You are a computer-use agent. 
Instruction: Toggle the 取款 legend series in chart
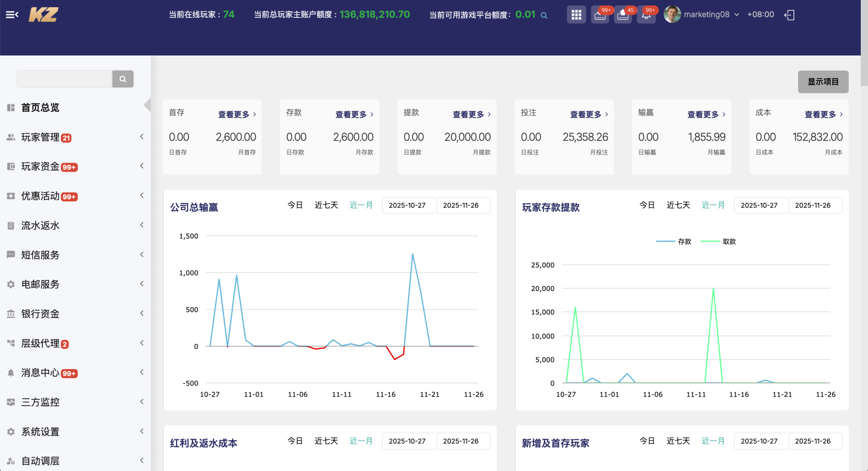(719, 242)
